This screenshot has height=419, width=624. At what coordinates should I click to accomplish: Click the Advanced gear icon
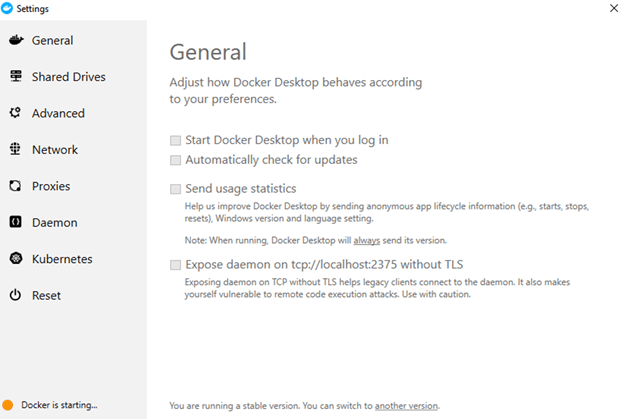pyautogui.click(x=15, y=113)
